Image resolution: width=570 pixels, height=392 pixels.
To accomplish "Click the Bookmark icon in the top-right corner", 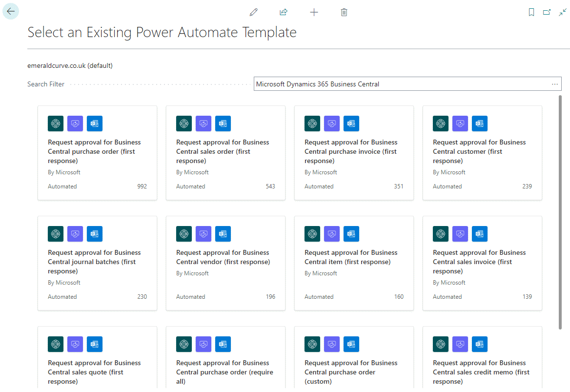I will 531,12.
